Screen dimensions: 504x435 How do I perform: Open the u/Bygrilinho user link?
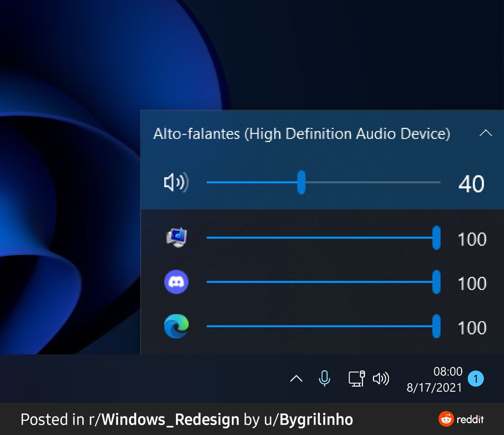308,420
